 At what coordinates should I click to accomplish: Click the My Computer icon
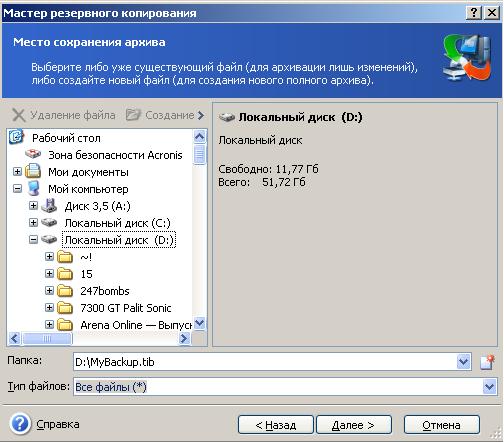33,188
